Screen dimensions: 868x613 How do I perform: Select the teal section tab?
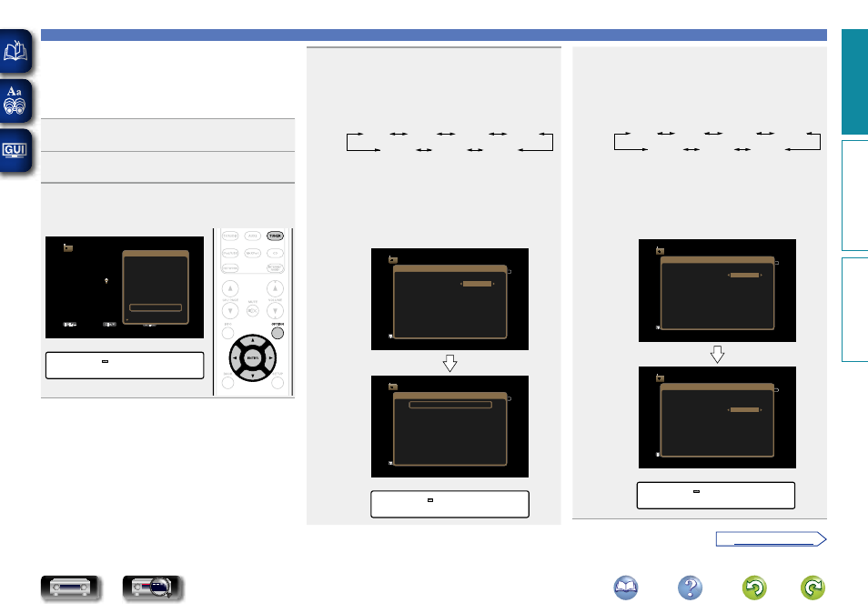pos(854,82)
